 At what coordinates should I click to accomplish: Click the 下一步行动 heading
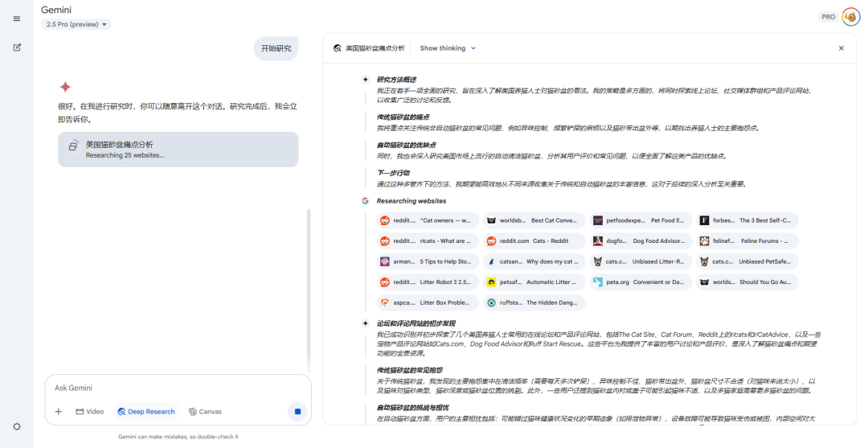point(393,174)
